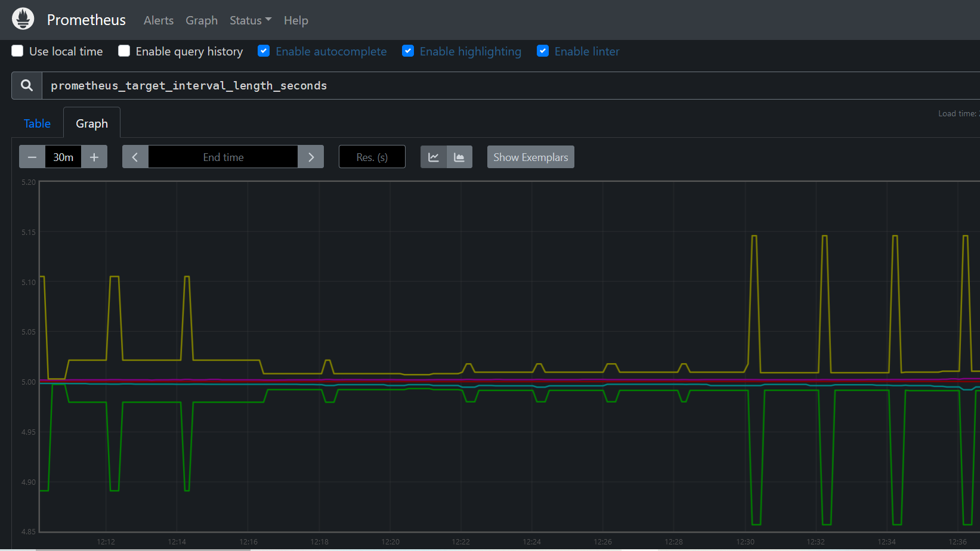This screenshot has height=551, width=980.
Task: Turn off Enable linter checkbox
Action: pos(543,51)
